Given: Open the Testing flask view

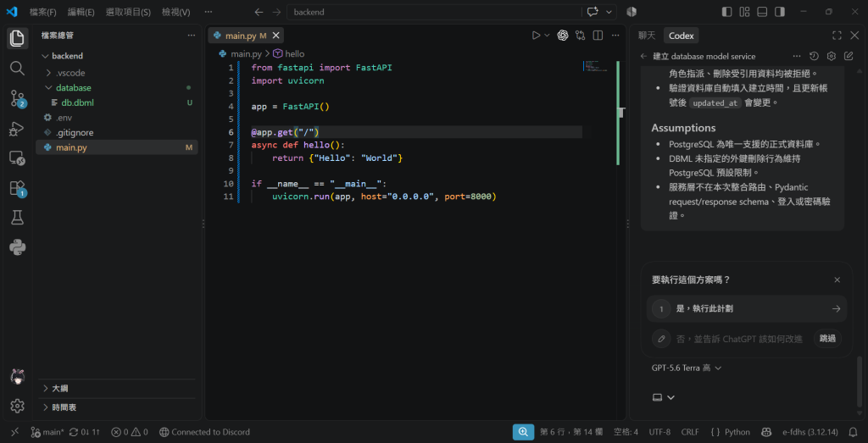Looking at the screenshot, I should (x=17, y=219).
